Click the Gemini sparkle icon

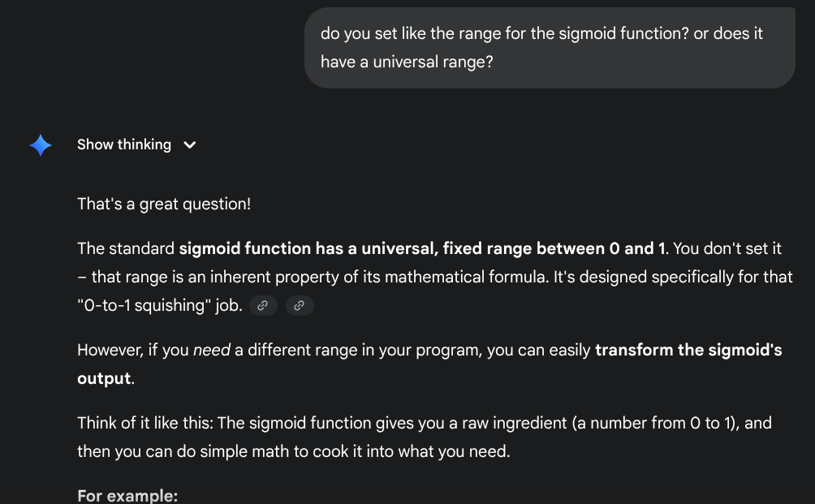41,145
